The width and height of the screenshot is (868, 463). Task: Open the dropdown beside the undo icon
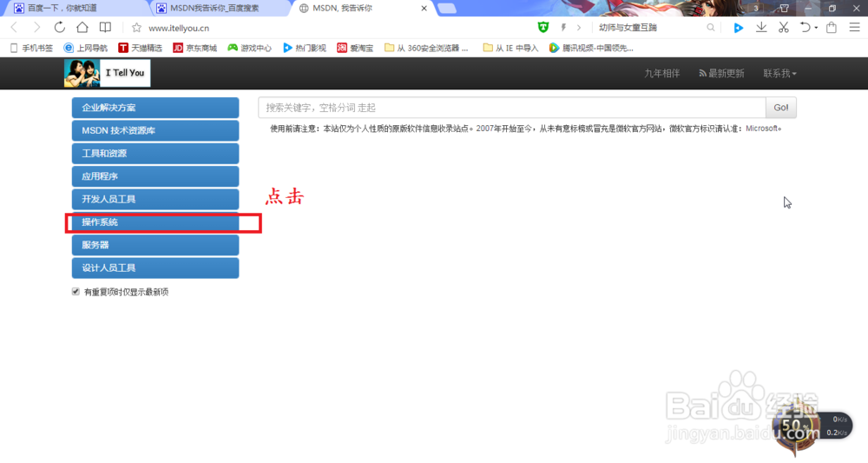tap(816, 28)
